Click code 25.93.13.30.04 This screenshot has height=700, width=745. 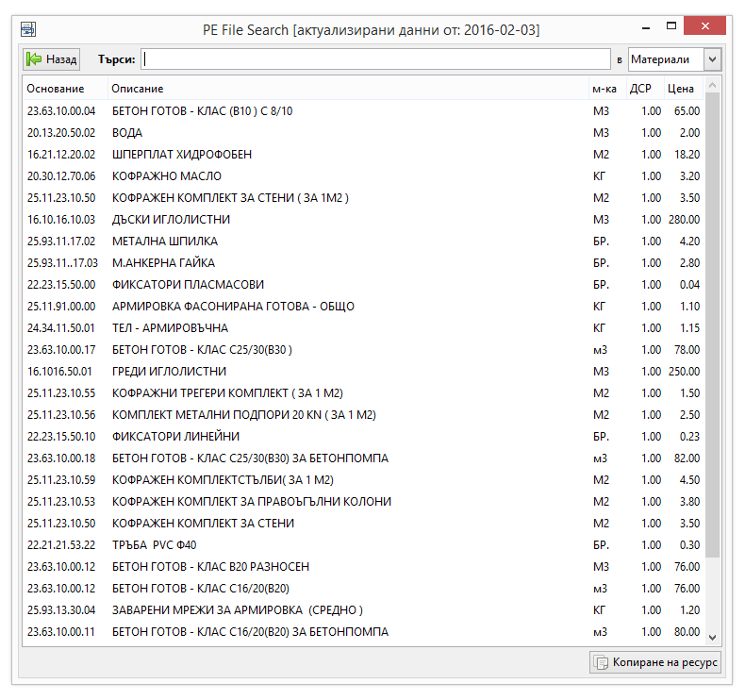(61, 610)
